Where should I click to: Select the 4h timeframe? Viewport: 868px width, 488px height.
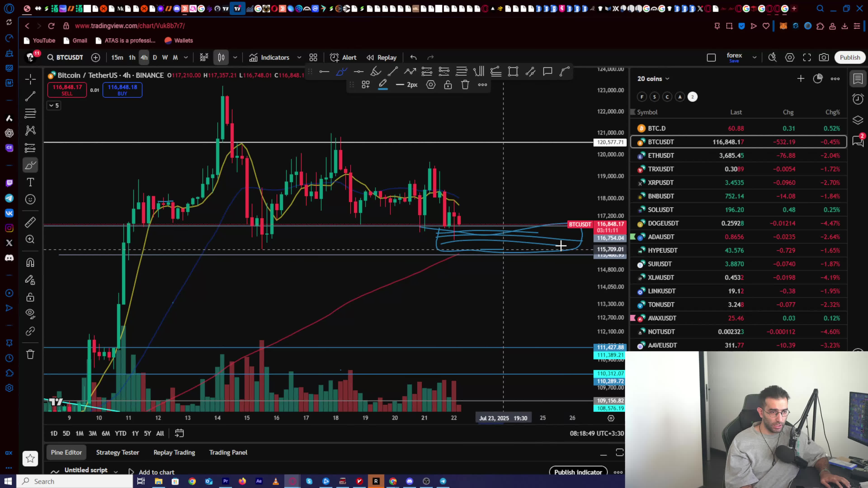144,58
